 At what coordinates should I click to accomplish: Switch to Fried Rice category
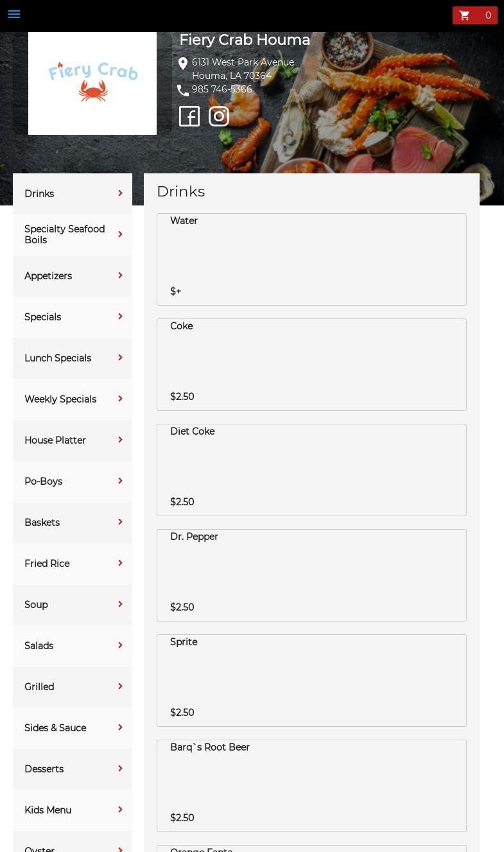(x=47, y=564)
